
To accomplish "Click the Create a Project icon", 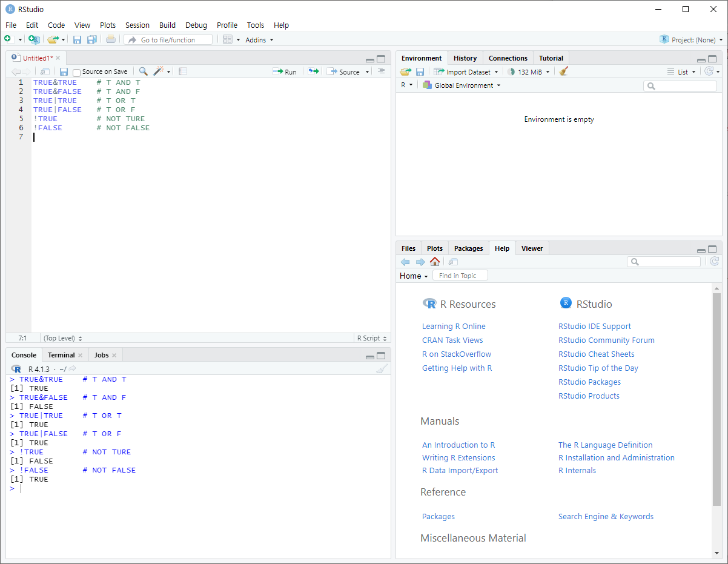I will tap(34, 39).
